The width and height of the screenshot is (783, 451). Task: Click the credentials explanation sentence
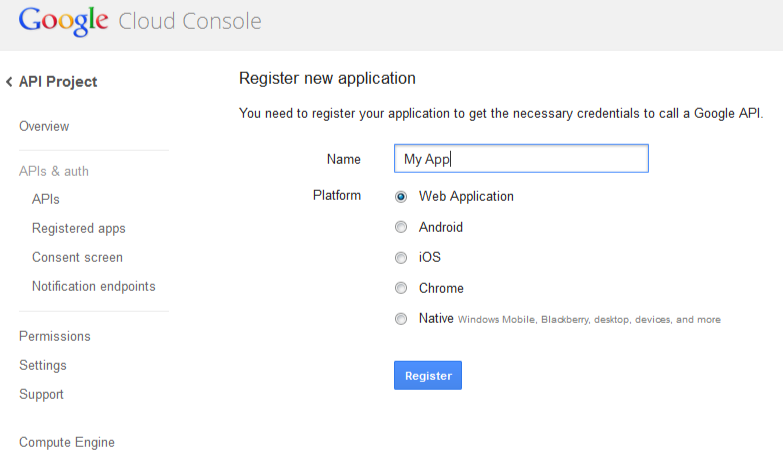click(x=501, y=114)
